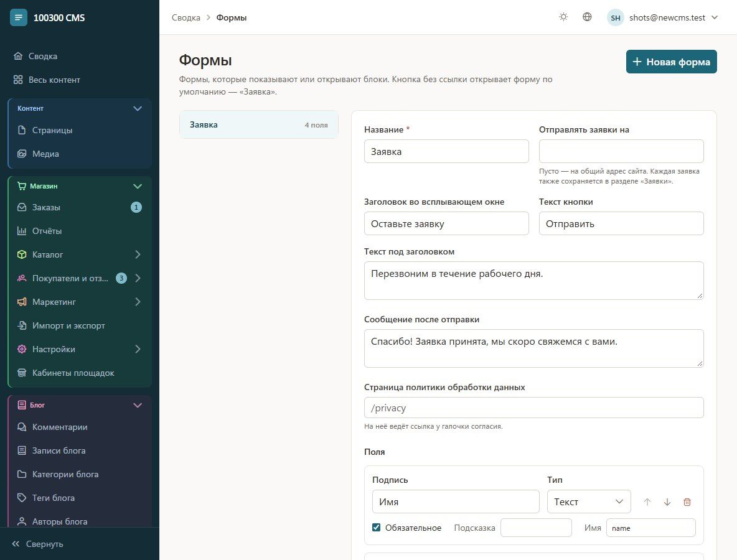Click the privacy policy page input
The width and height of the screenshot is (737, 560).
(x=533, y=408)
